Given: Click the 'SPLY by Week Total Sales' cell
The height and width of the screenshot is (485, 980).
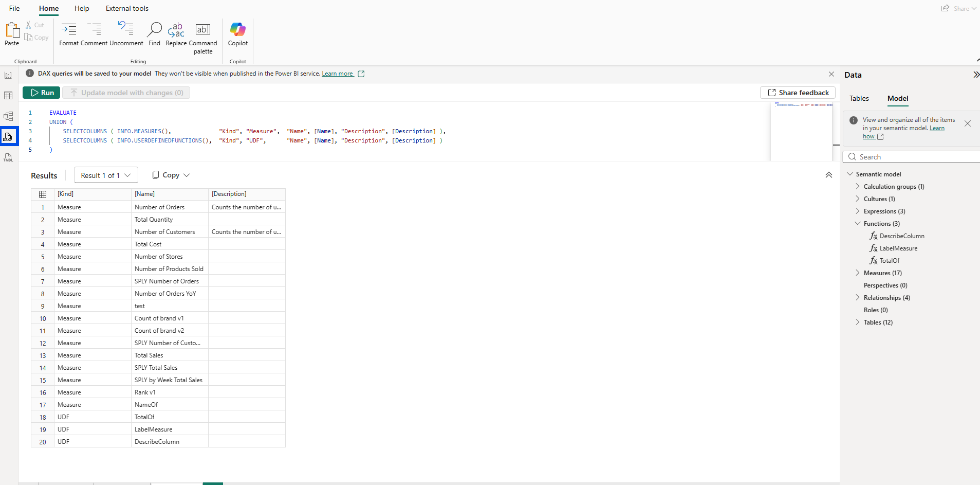Looking at the screenshot, I should [170, 380].
